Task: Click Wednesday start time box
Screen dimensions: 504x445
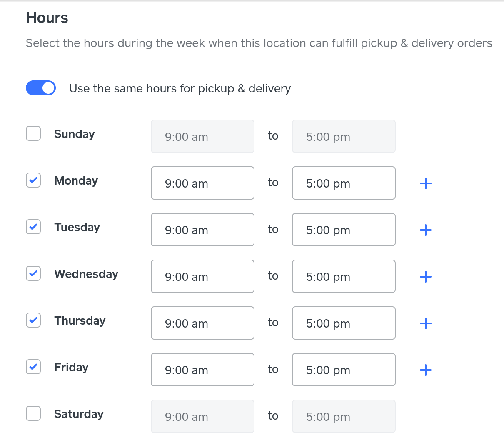Action: 202,277
